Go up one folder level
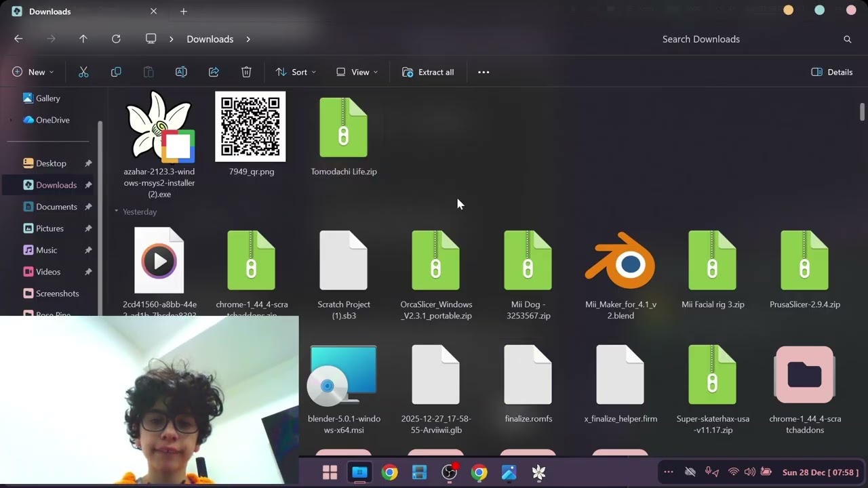This screenshot has width=868, height=488. (x=83, y=39)
